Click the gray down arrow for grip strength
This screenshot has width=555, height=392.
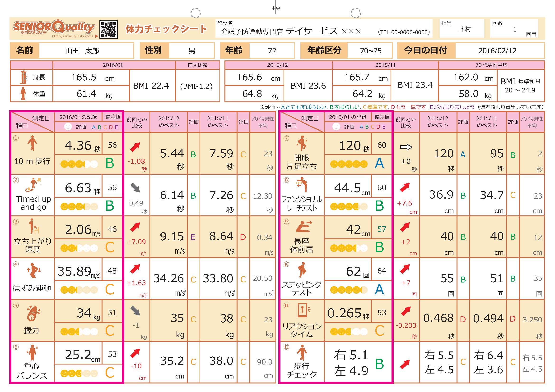[135, 311]
